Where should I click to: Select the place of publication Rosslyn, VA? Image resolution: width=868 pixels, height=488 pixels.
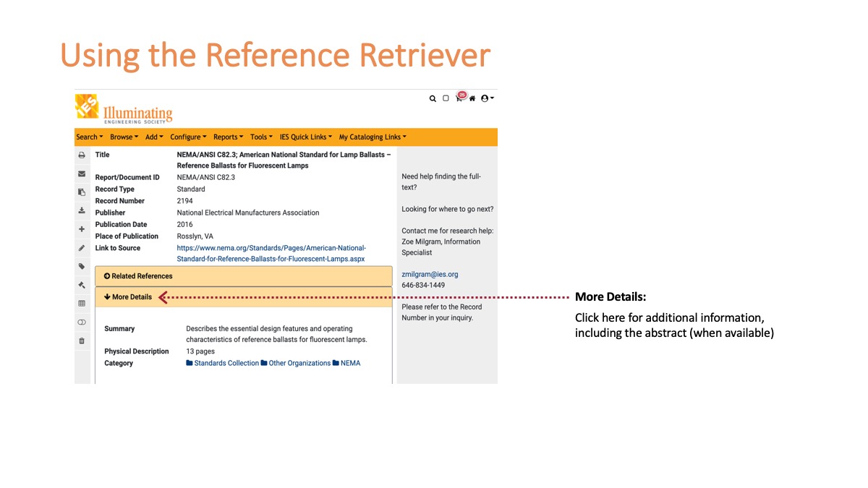(x=196, y=236)
